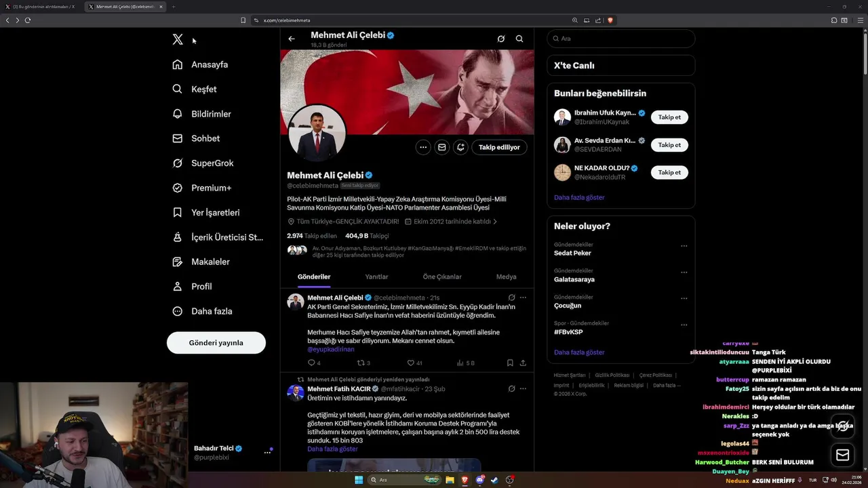Click Takip ediliyor following button

coord(499,147)
